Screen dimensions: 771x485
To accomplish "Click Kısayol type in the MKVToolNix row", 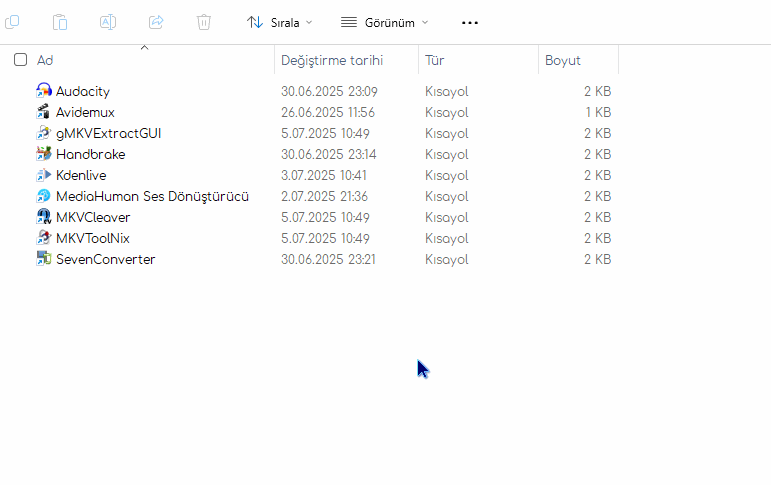I will (x=446, y=239).
